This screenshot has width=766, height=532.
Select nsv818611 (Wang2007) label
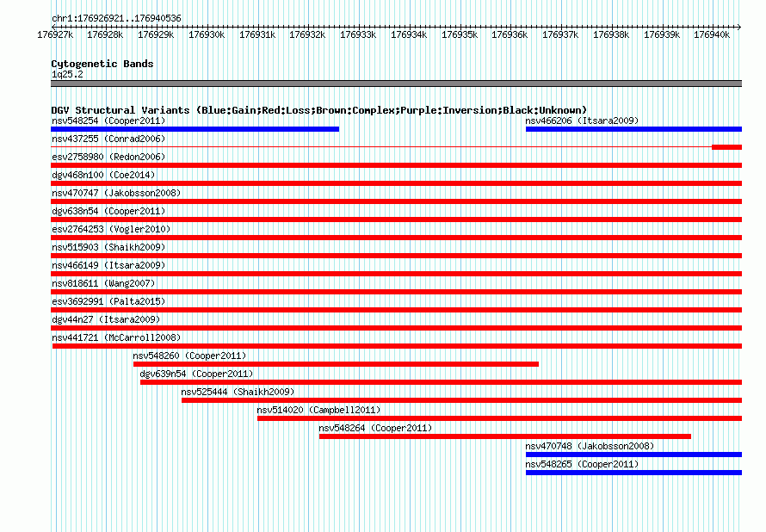[x=103, y=283]
